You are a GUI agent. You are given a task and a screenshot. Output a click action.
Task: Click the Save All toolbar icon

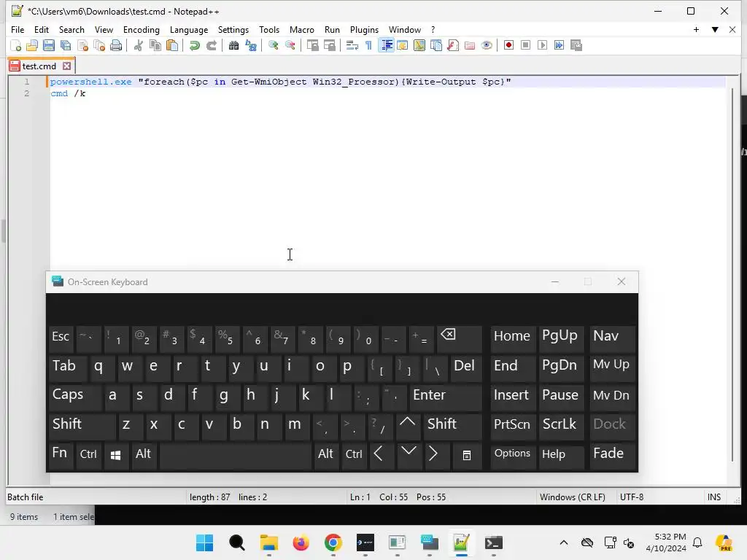pos(65,45)
